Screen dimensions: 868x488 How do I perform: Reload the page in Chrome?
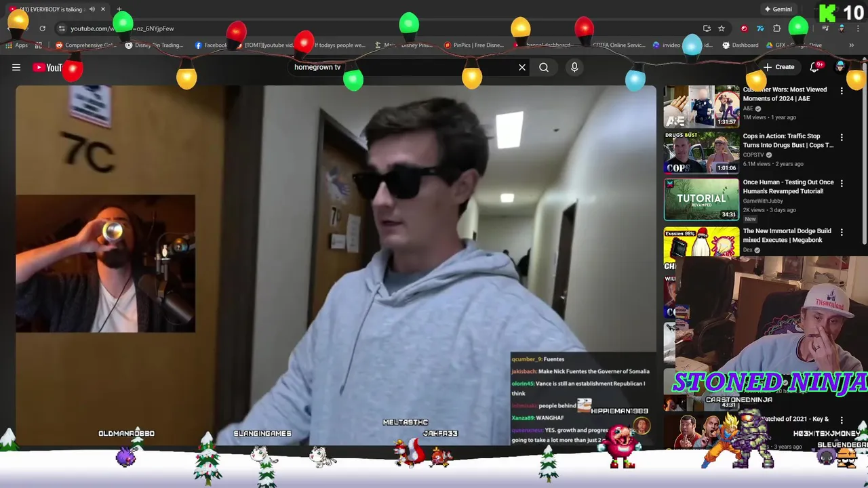42,28
